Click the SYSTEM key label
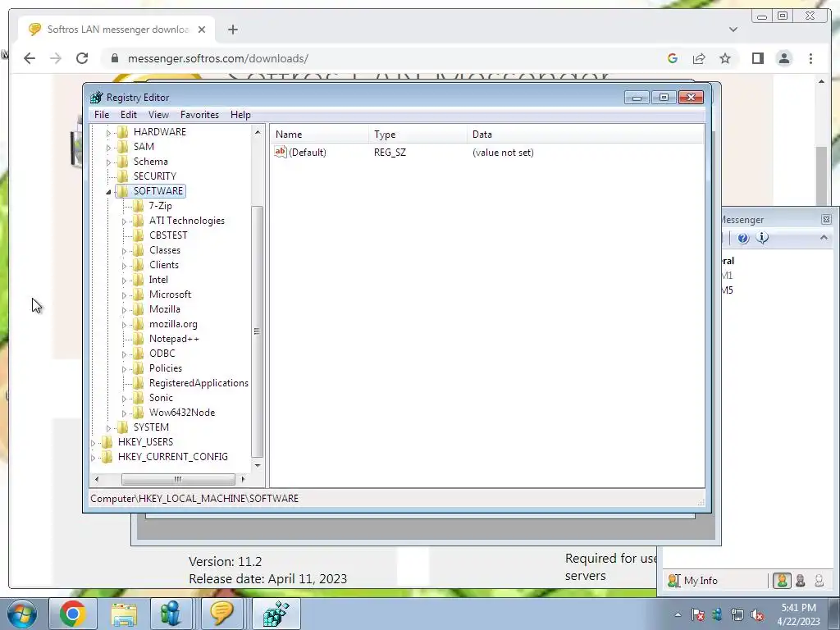This screenshot has width=840, height=630. [x=151, y=427]
